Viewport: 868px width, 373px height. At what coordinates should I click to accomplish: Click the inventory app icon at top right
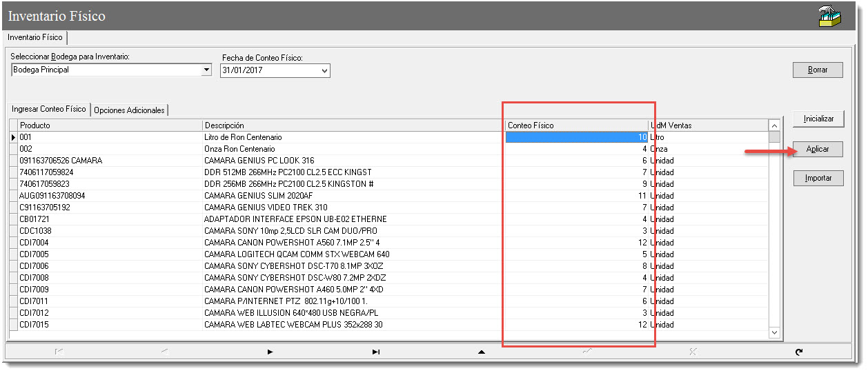[830, 16]
